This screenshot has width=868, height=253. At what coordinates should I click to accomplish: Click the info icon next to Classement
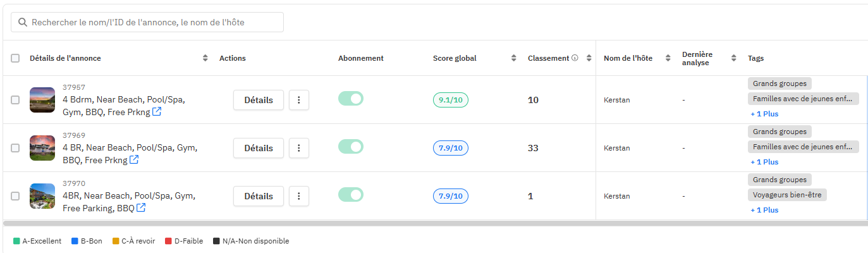[575, 58]
